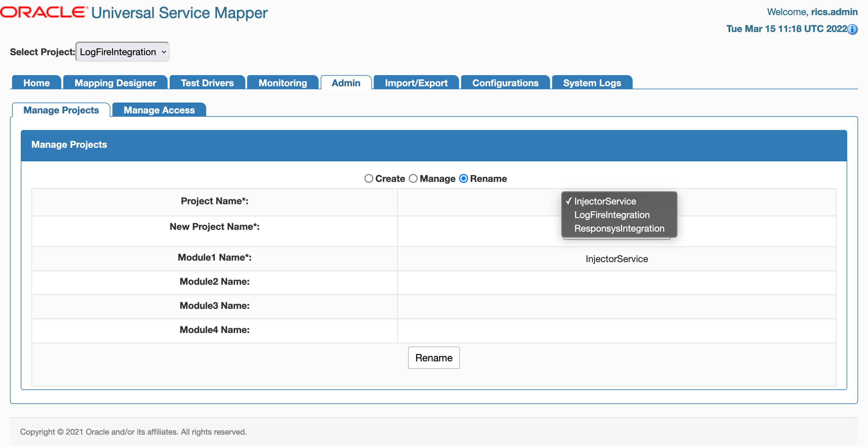Open the Mapping Designer tab
The height and width of the screenshot is (447, 868).
tap(115, 83)
